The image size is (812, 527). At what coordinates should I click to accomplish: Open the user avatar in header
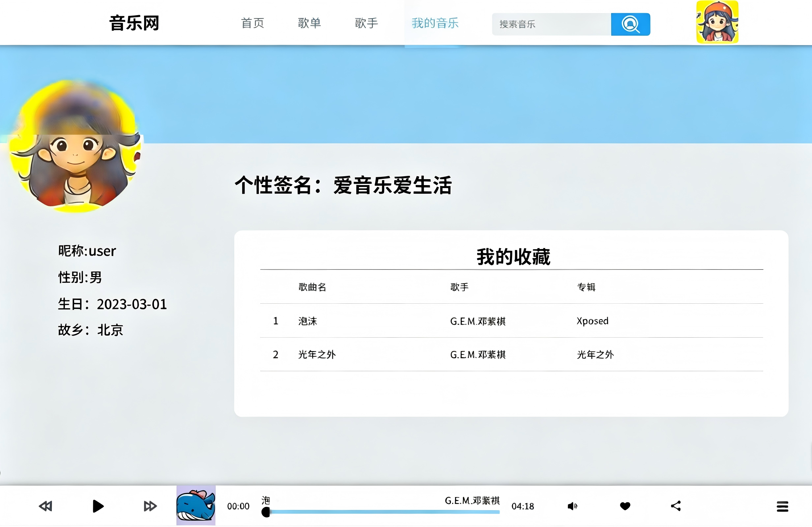(x=717, y=22)
